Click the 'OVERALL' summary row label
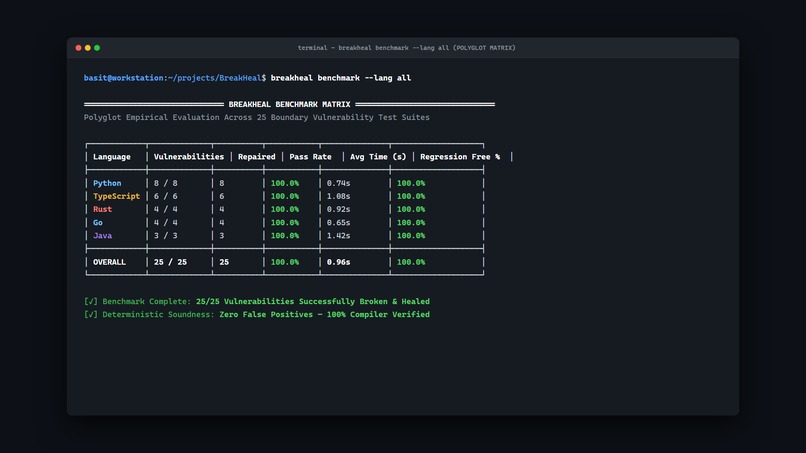The width and height of the screenshot is (806, 453). pyautogui.click(x=109, y=262)
